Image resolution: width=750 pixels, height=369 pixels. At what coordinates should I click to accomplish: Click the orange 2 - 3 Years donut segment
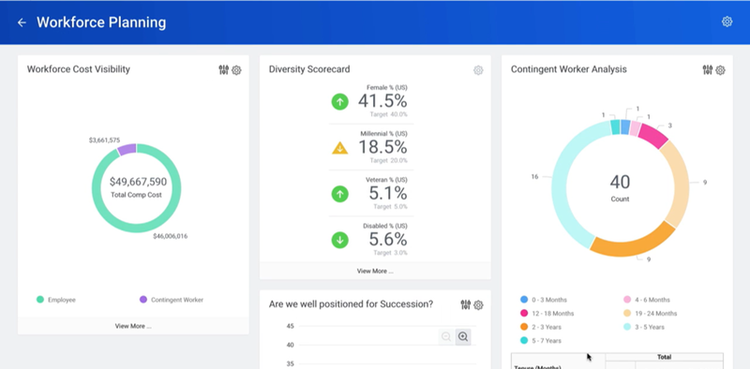point(632,241)
